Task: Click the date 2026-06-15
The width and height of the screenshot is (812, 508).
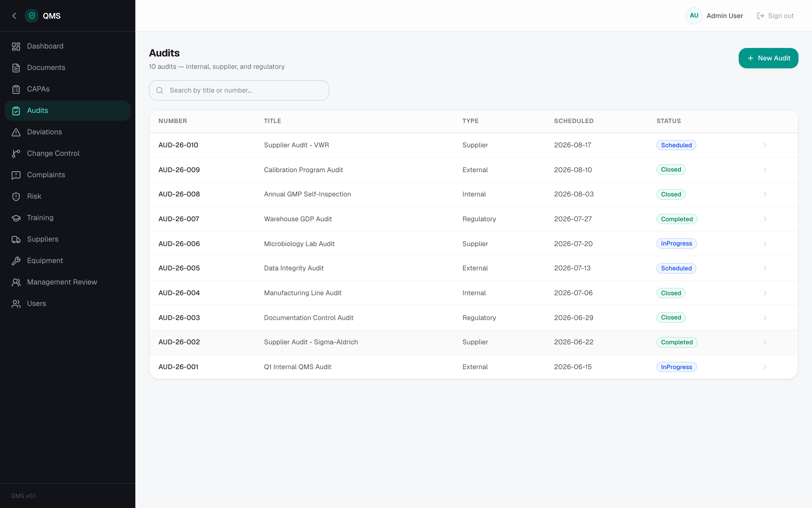Action: click(573, 367)
